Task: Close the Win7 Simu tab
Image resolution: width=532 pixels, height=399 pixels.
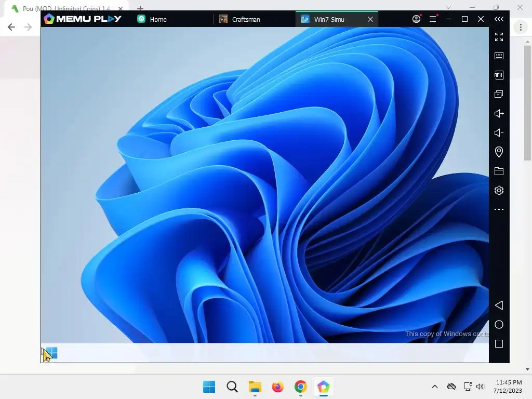Action: pos(370,19)
